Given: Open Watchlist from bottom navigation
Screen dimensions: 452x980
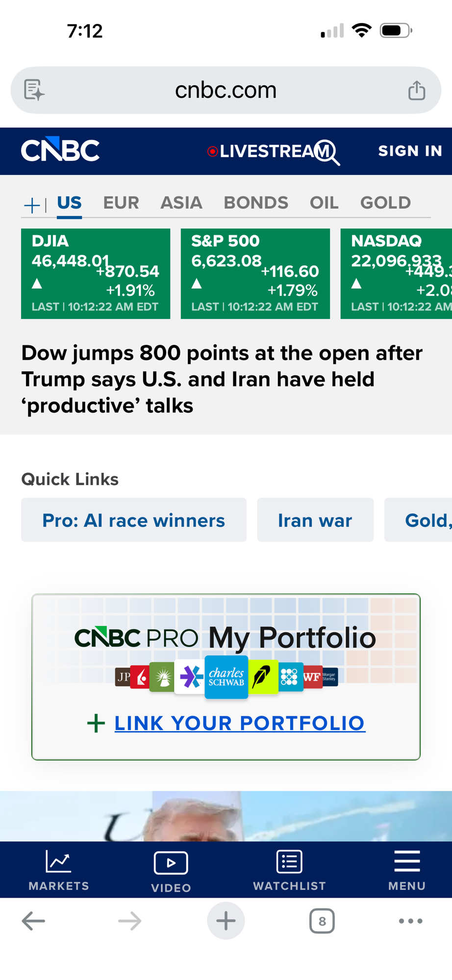Looking at the screenshot, I should 289,870.
